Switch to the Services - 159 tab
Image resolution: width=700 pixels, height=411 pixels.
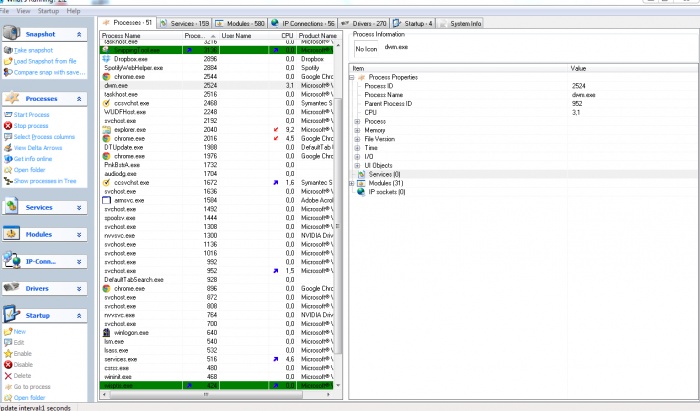[185, 23]
